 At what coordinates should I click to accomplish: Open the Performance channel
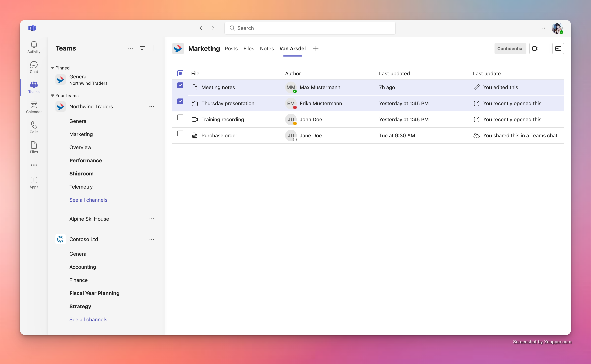coord(86,161)
